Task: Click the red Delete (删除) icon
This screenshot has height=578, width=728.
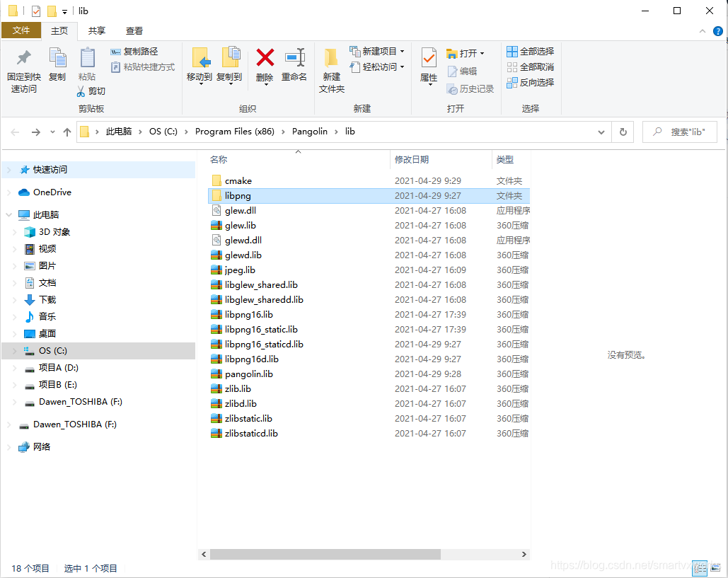Action: point(265,58)
